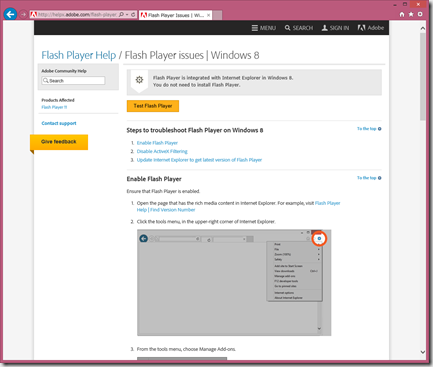Click the 'Ensure that Flash Player is enabled' text

(163, 191)
